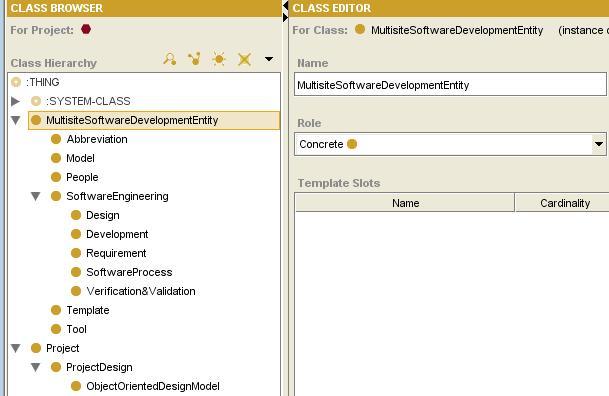Image resolution: width=609 pixels, height=396 pixels.
Task: Click the red project icon beside For Project
Action: tap(86, 30)
